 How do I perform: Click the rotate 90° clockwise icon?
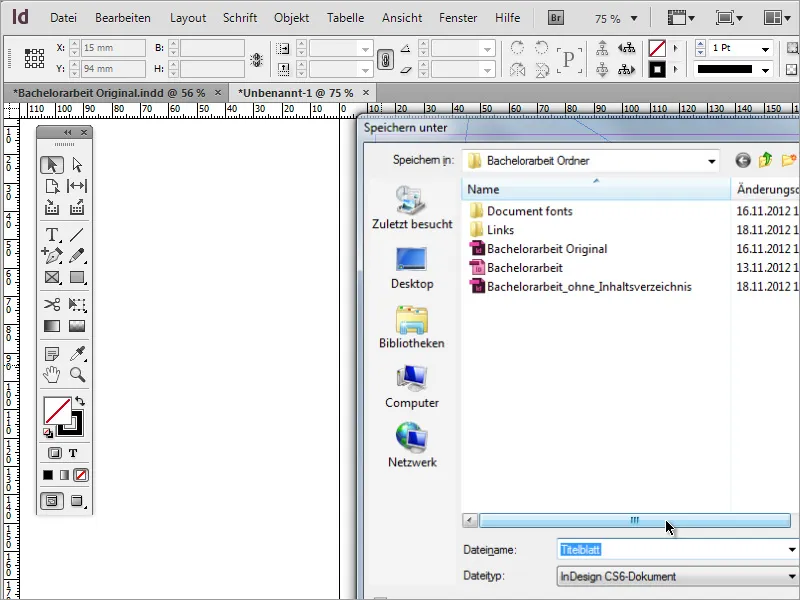[517, 48]
